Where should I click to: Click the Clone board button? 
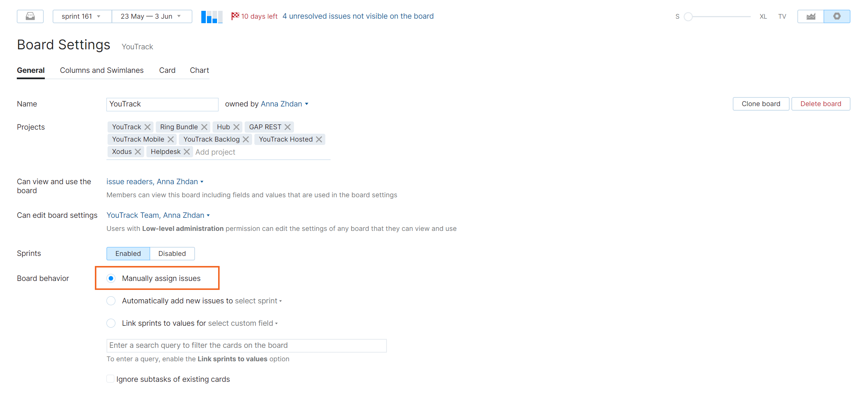tap(761, 104)
